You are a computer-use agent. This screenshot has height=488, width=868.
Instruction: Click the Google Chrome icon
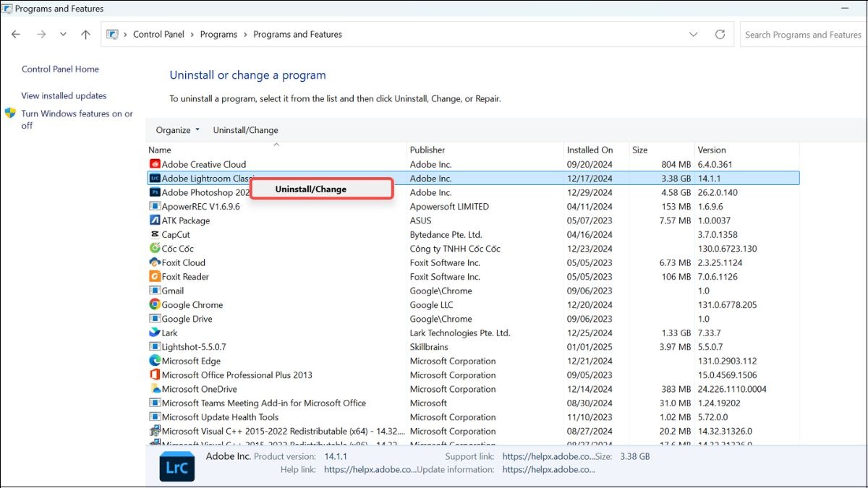coord(155,305)
